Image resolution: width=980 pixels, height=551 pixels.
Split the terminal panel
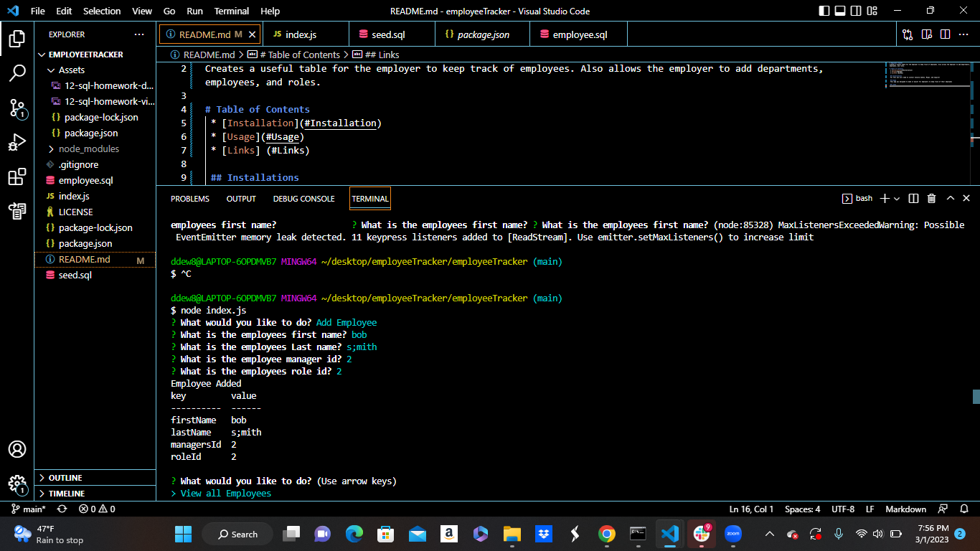pos(913,199)
